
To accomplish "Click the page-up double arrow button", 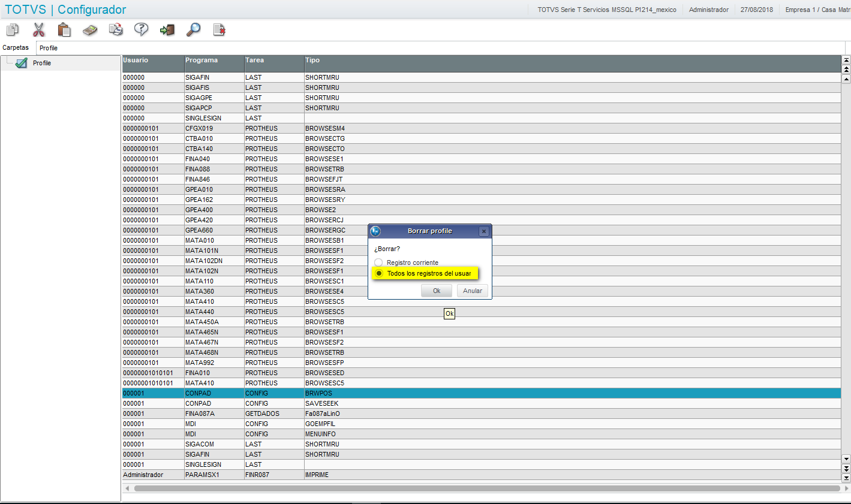I will click(x=846, y=70).
